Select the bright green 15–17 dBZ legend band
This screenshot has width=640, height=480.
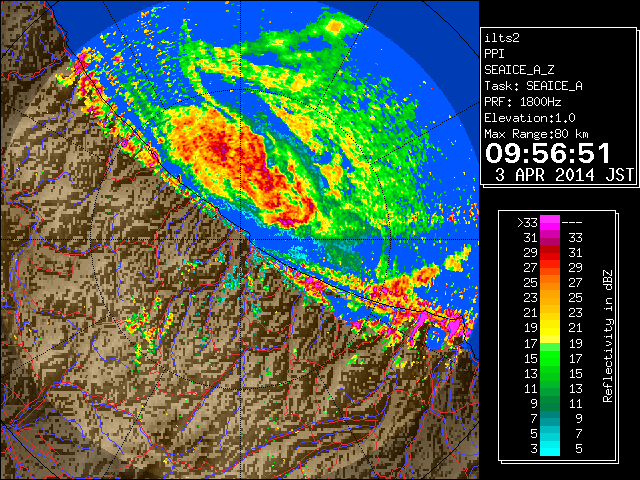(550, 358)
